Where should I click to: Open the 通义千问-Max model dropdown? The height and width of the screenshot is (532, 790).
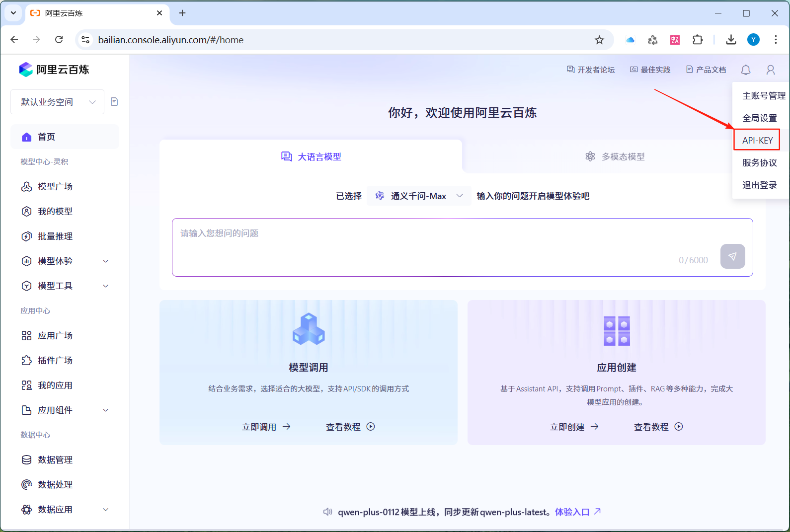419,196
